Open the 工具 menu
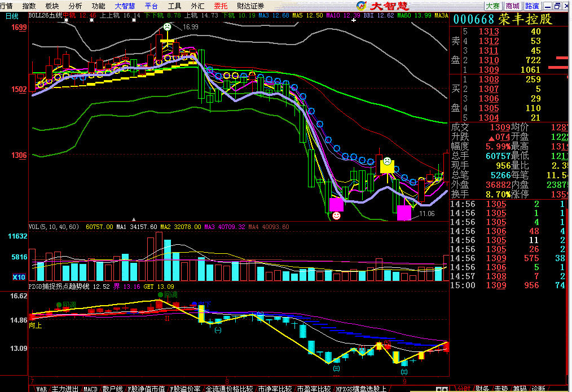Viewport: 572px width, 392px height. (x=174, y=6)
